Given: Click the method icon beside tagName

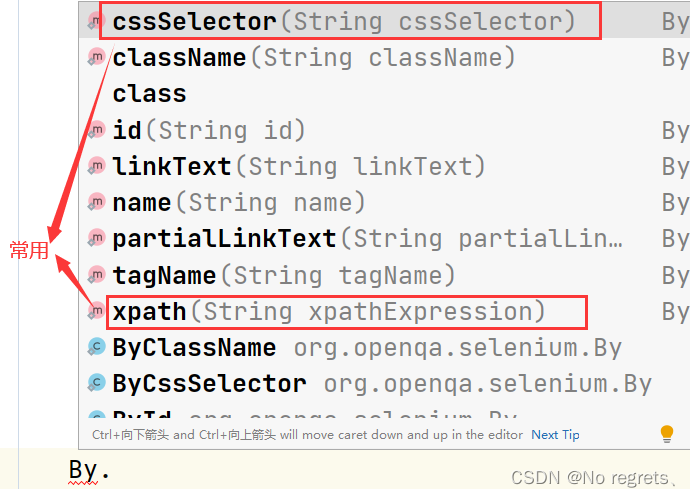Looking at the screenshot, I should point(96,275).
